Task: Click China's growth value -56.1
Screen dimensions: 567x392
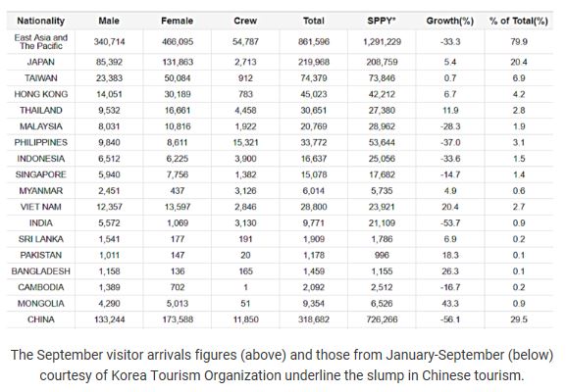Action: tap(450, 319)
